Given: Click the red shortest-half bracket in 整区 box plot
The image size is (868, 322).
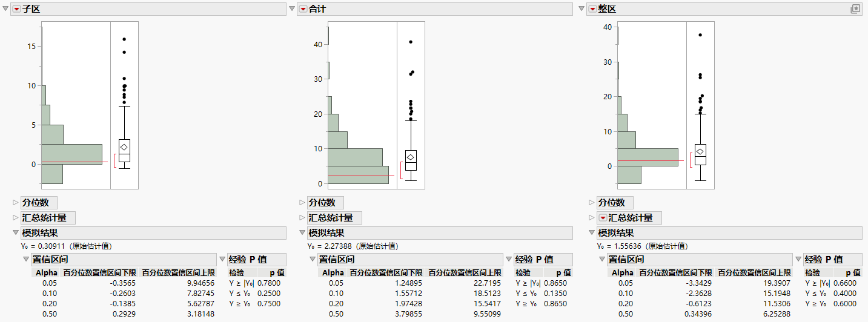Looking at the screenshot, I should [x=691, y=160].
